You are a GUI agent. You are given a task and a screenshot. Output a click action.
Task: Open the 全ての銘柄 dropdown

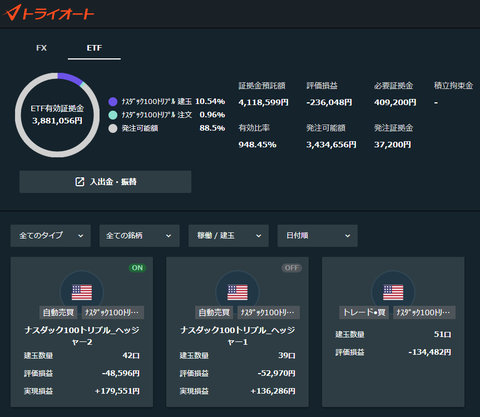click(140, 236)
